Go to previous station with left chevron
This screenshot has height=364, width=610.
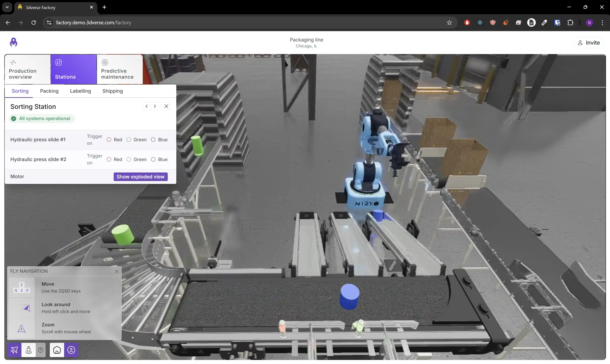click(x=146, y=106)
